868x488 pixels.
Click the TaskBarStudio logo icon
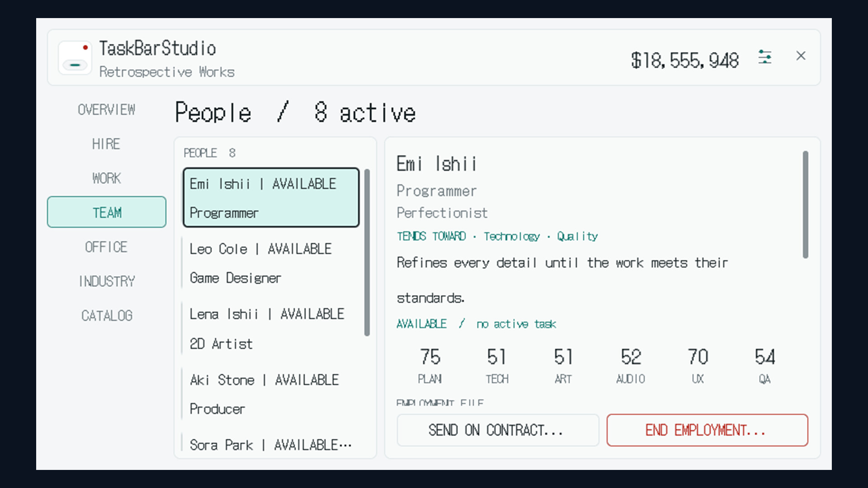pos(75,57)
